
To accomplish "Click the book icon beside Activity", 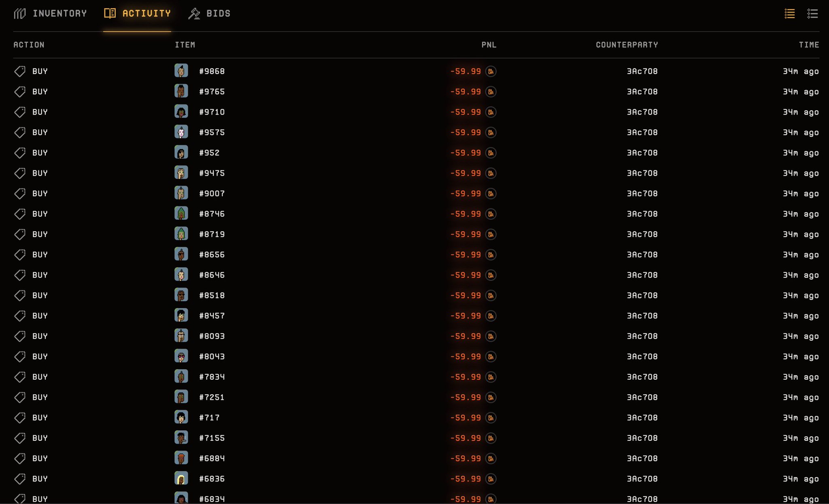I will coord(110,13).
